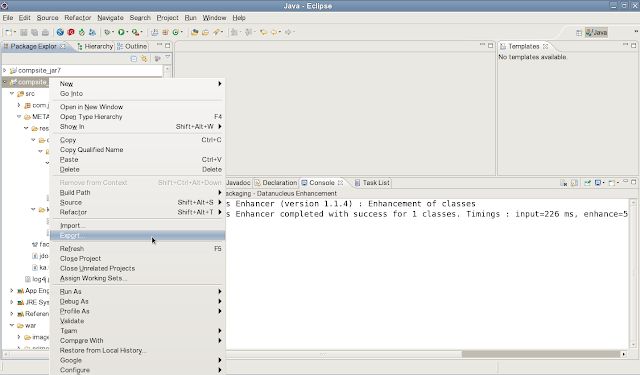
Task: Select Refresh from context menu
Action: click(x=137, y=249)
